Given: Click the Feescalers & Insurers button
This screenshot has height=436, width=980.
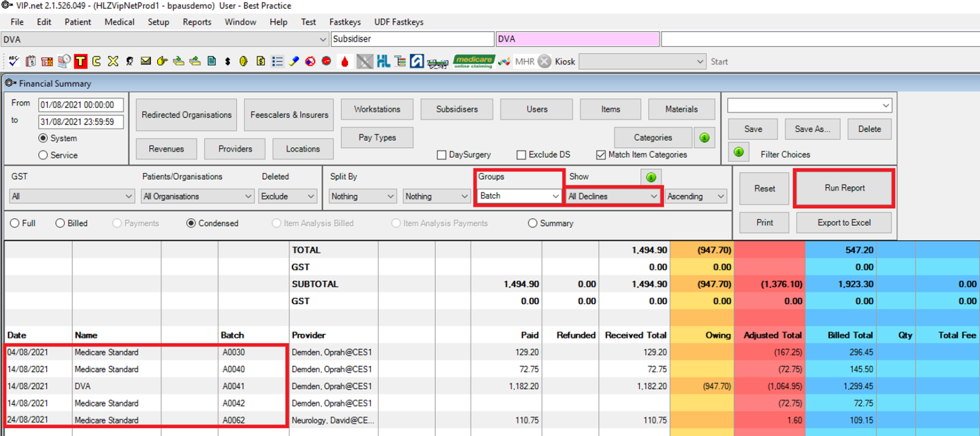Looking at the screenshot, I should click(289, 115).
